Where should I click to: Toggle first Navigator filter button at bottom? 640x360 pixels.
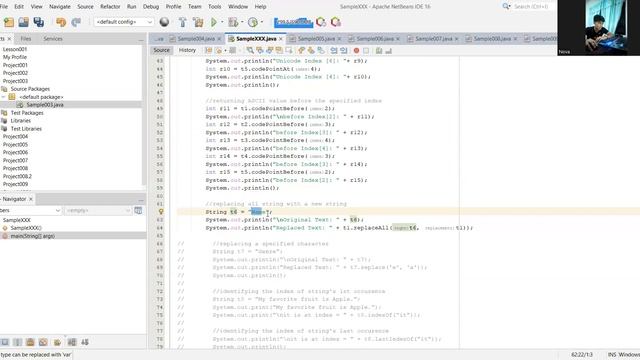coord(4,342)
